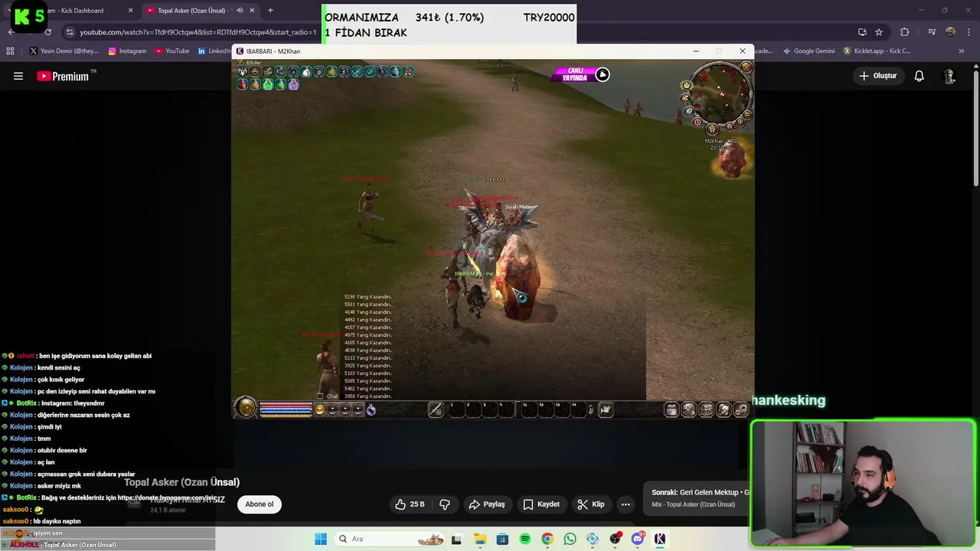Open the apps grid in bookmarks bar
The image size is (980, 551).
pos(10,51)
